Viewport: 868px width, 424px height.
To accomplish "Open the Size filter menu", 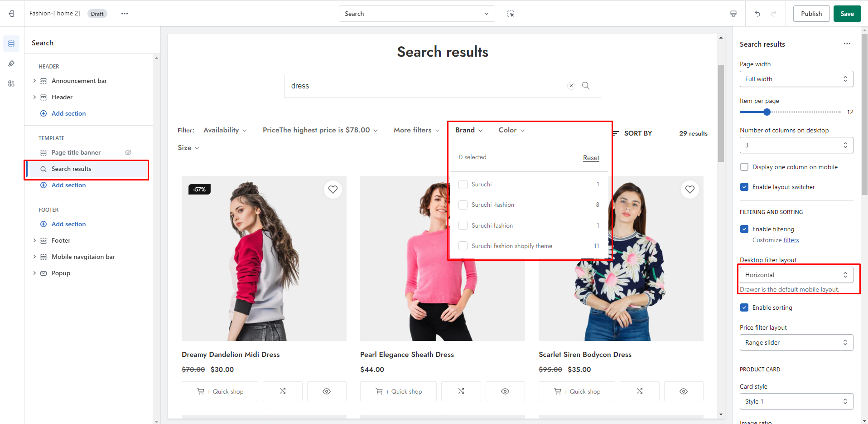I will pyautogui.click(x=188, y=148).
